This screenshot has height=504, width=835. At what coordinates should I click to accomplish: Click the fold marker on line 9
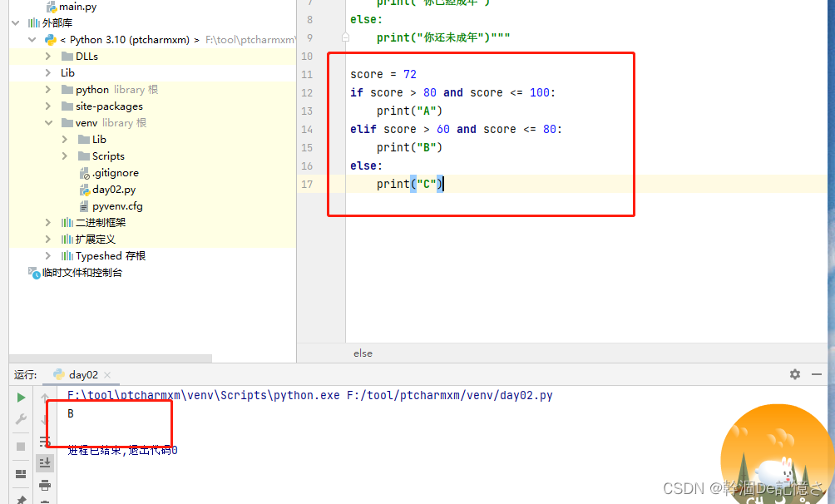coord(346,37)
